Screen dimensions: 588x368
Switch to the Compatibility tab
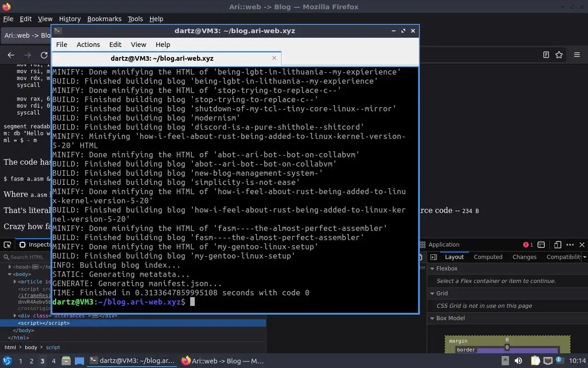564,257
